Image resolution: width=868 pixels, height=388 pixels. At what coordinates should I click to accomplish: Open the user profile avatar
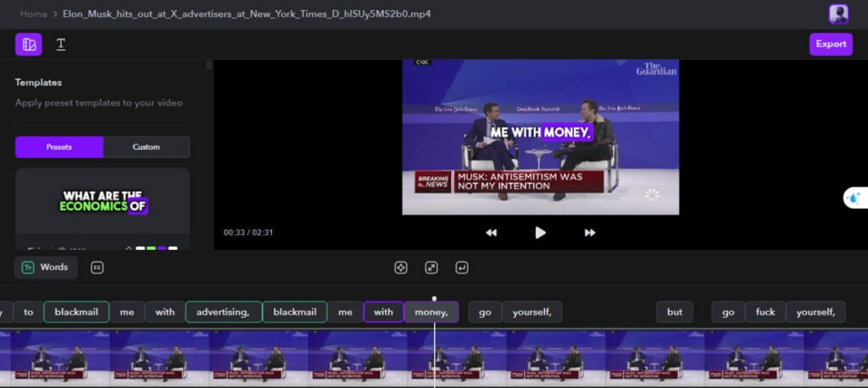pyautogui.click(x=838, y=14)
